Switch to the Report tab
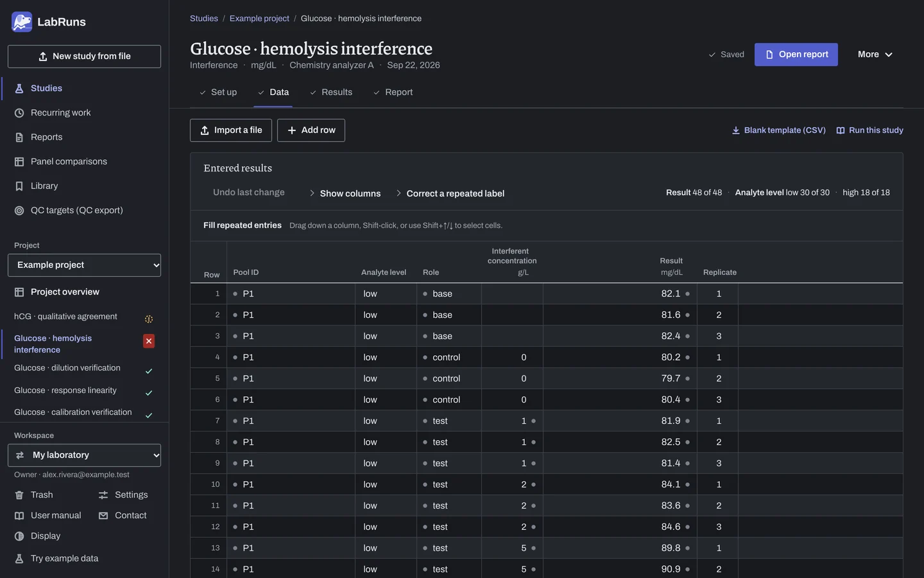 [x=393, y=92]
